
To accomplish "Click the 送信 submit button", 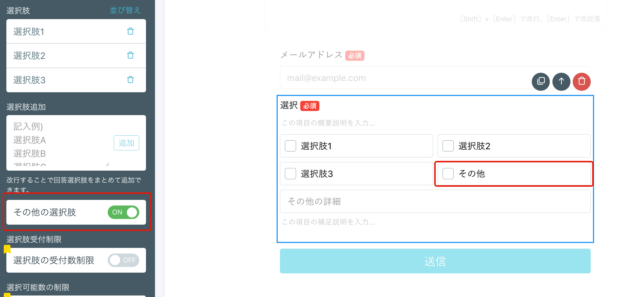I will tap(435, 261).
